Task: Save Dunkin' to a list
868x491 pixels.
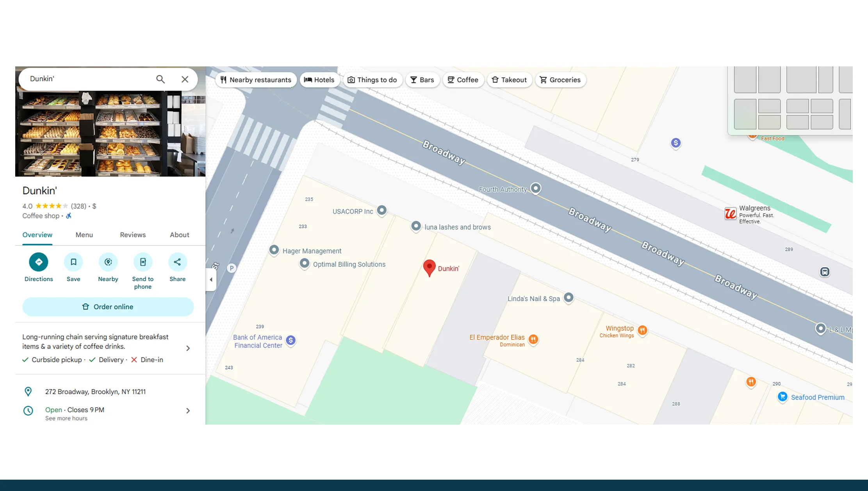Action: 73,262
